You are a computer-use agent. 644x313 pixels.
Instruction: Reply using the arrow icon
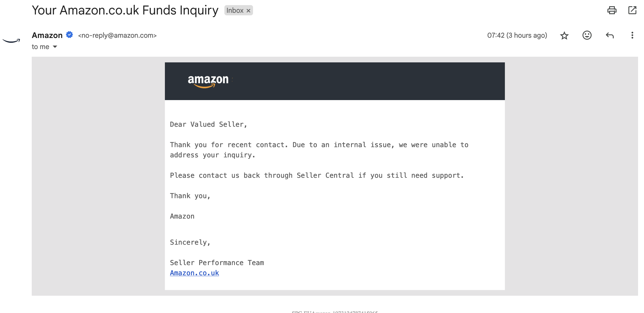[x=609, y=35]
